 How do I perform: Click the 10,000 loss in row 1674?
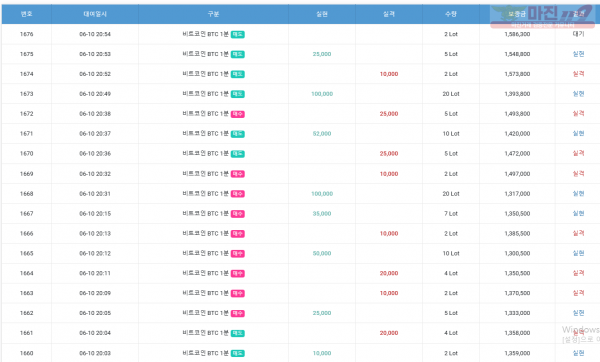389,74
